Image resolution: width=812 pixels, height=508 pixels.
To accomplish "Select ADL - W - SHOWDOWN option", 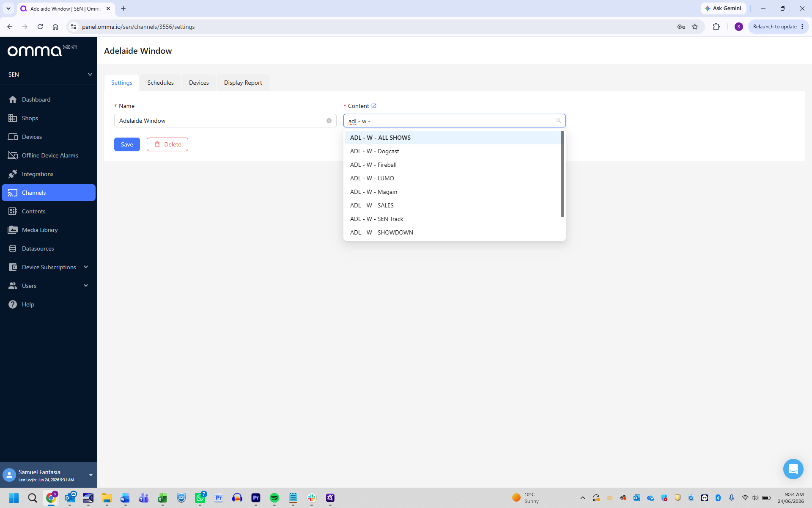I will coord(453,232).
